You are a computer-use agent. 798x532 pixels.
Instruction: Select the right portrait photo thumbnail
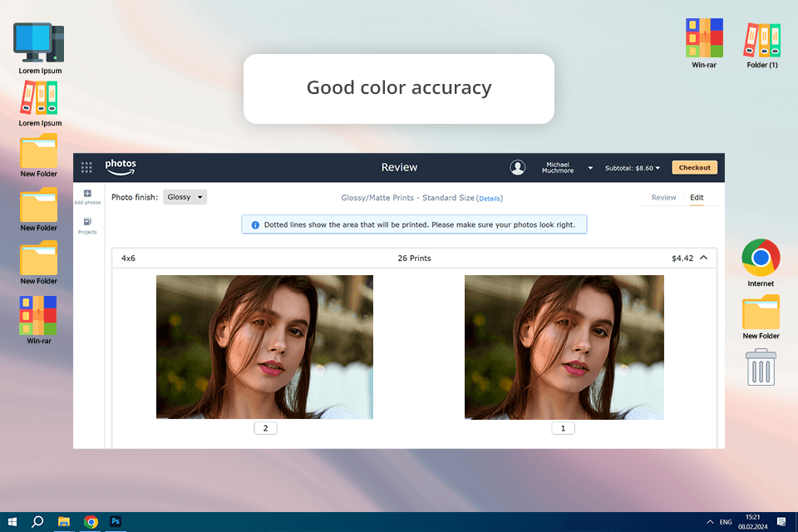(x=564, y=347)
